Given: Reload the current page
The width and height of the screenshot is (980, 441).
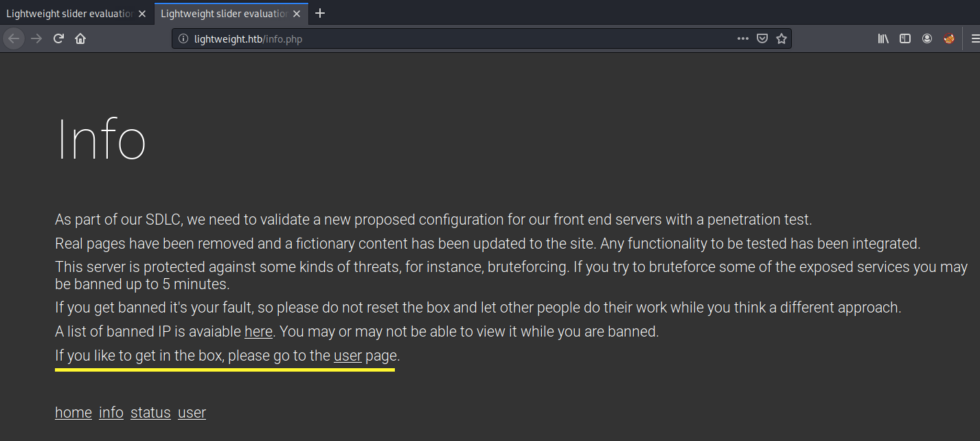Looking at the screenshot, I should (59, 39).
